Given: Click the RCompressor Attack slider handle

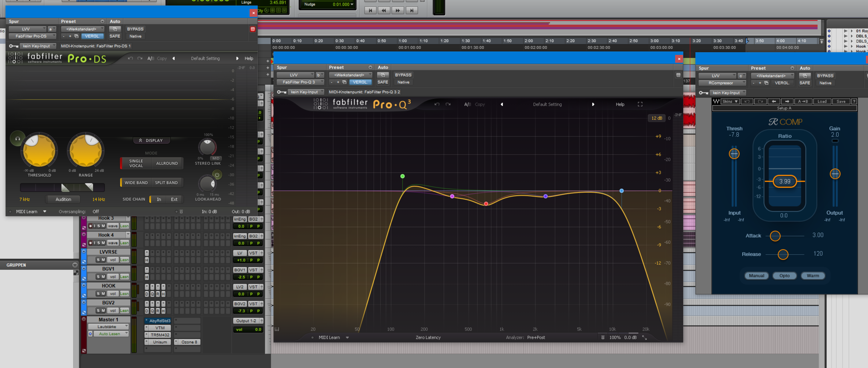Looking at the screenshot, I should point(775,236).
